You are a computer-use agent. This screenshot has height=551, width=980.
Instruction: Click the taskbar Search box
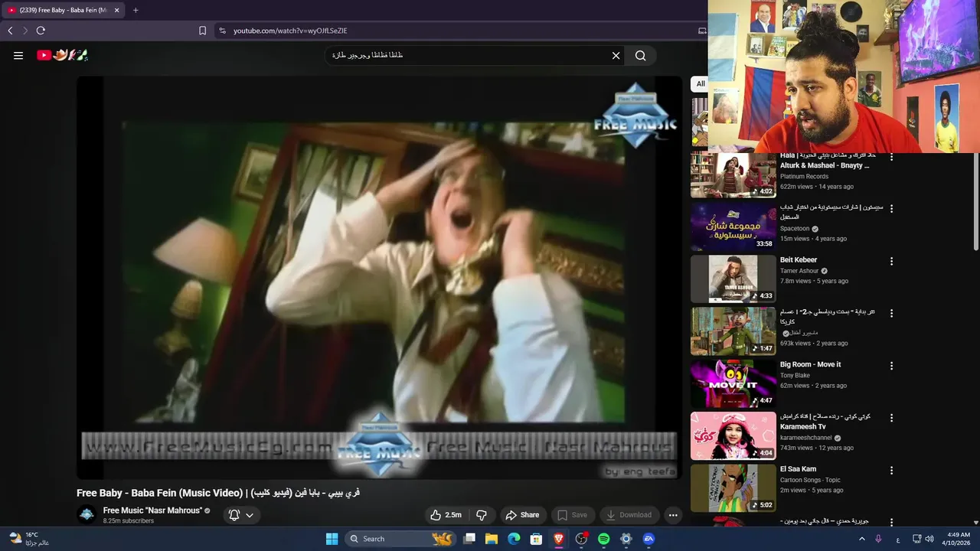(400, 539)
